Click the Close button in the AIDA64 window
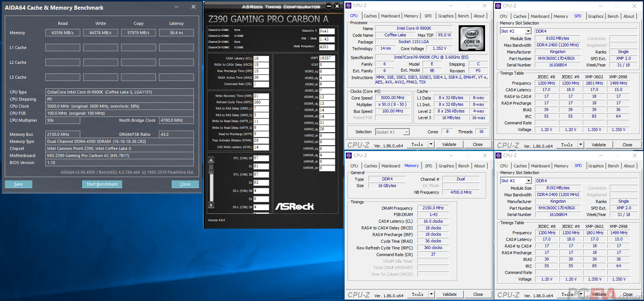 tap(185, 184)
